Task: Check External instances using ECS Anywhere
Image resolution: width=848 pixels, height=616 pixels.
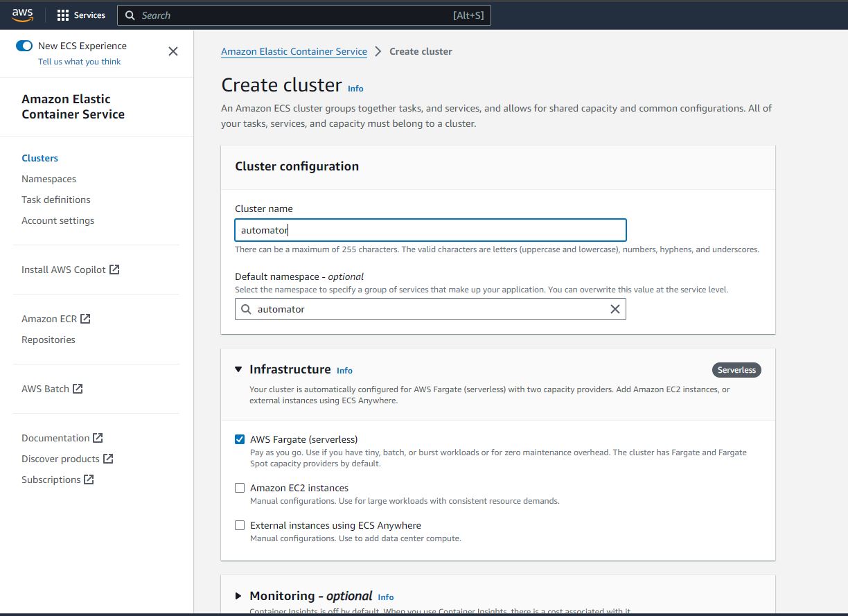Action: (x=240, y=525)
